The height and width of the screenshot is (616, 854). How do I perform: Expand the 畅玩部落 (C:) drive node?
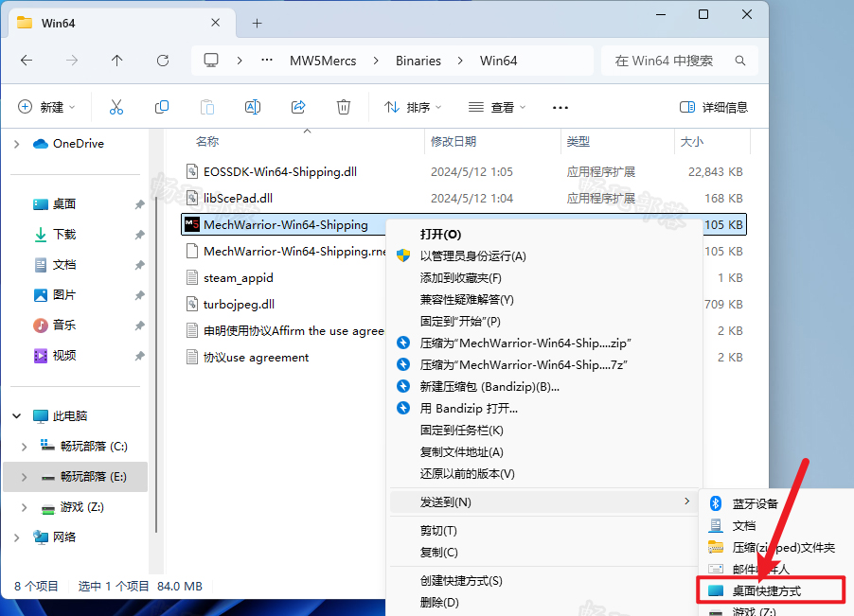point(24,447)
